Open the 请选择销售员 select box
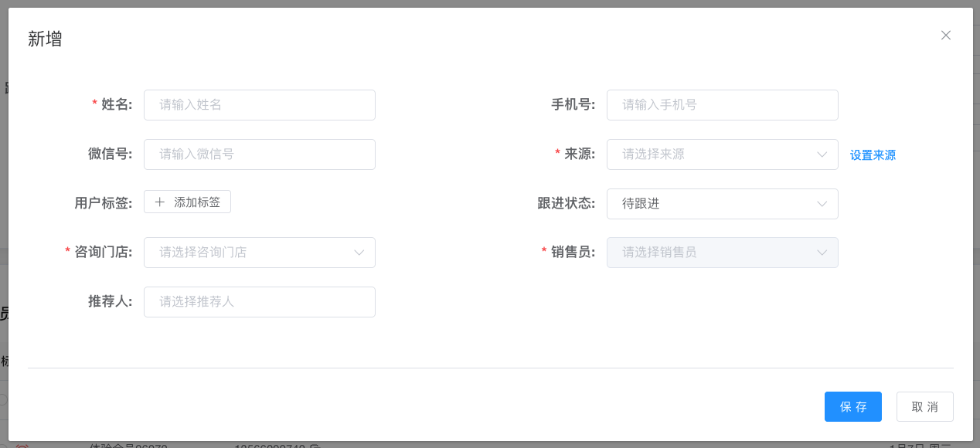Viewport: 980px width, 448px height. tap(711, 253)
